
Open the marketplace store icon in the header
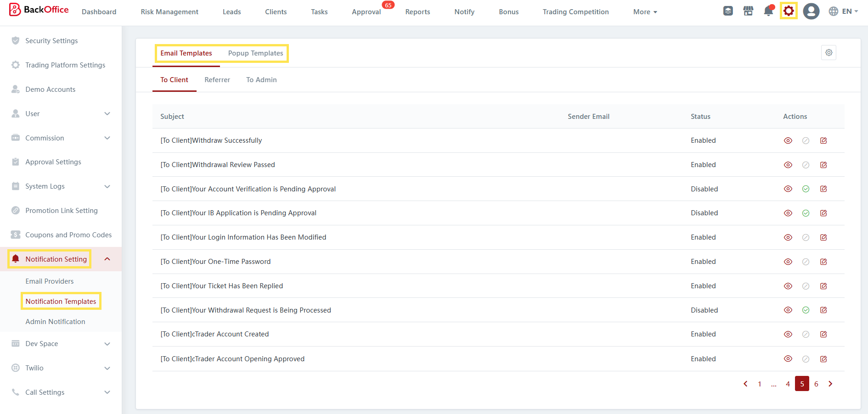pyautogui.click(x=748, y=11)
